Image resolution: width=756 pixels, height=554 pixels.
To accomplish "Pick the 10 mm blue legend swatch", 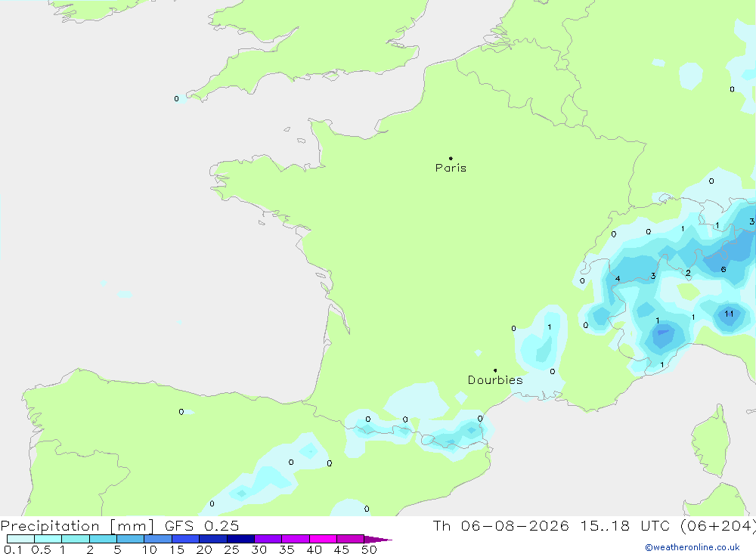I will (x=158, y=539).
